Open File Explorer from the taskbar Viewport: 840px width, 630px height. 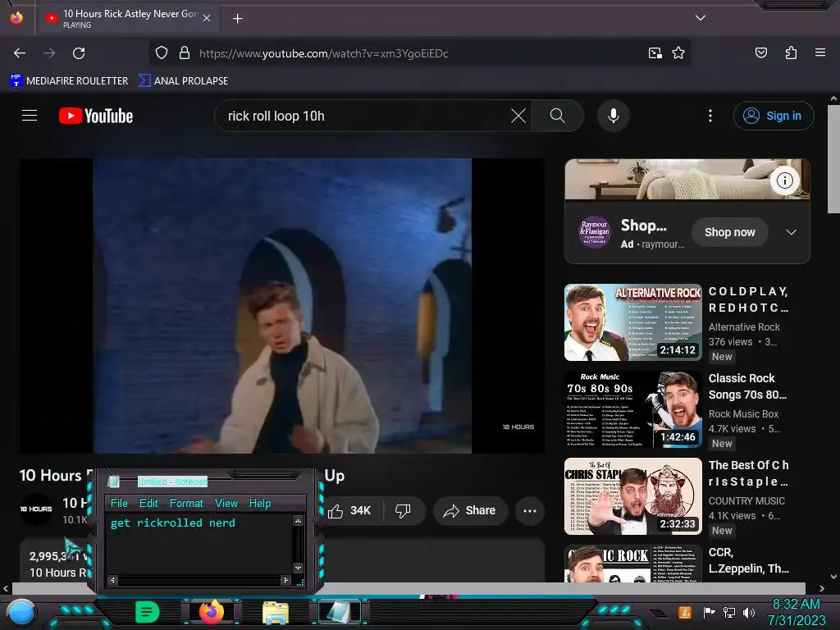click(x=276, y=612)
